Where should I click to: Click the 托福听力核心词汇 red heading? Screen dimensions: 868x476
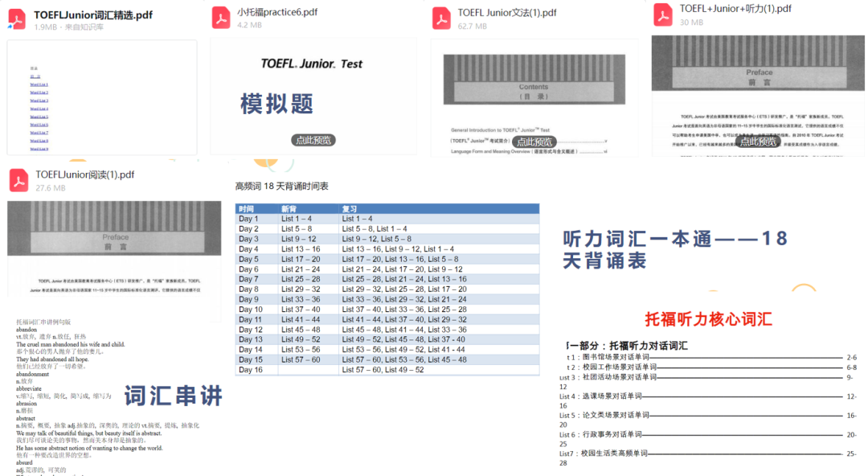click(x=708, y=318)
